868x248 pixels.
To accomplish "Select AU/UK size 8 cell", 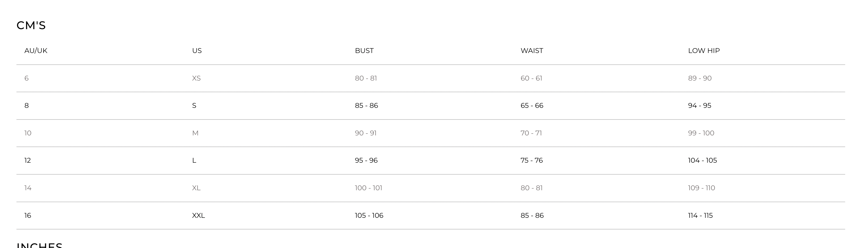I will click(27, 106).
